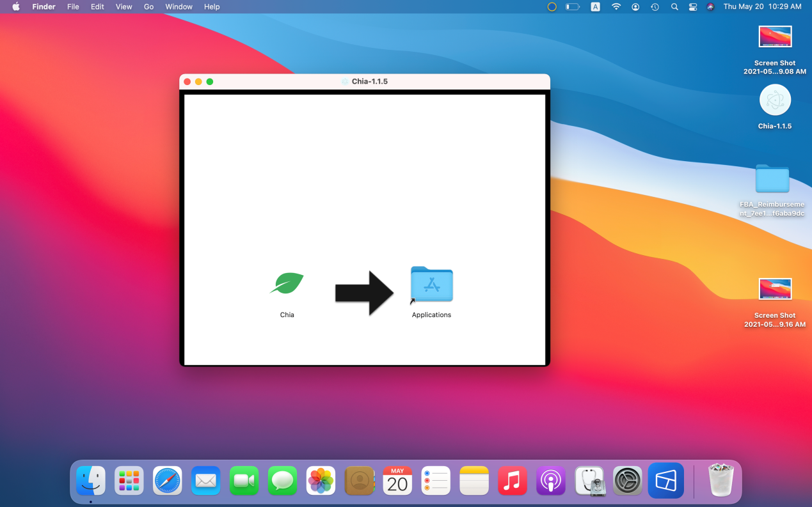Close the Chia-1.1.5 installer window
This screenshot has width=812, height=507.
point(187,81)
